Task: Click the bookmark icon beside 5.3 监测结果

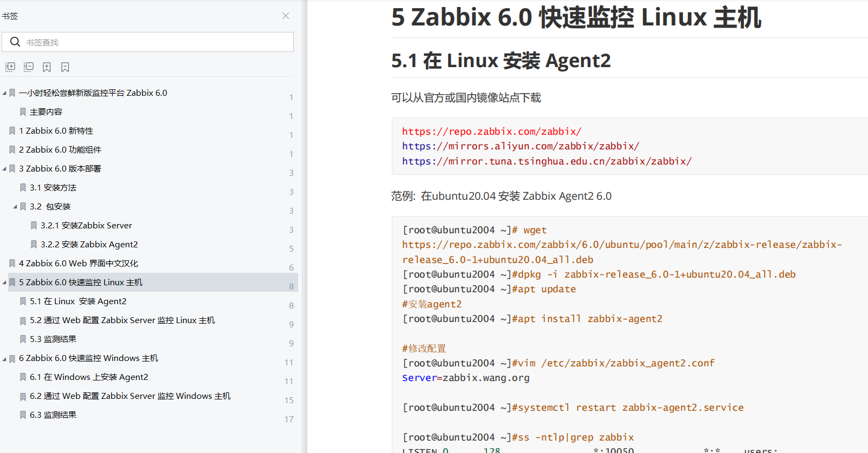Action: 23,339
